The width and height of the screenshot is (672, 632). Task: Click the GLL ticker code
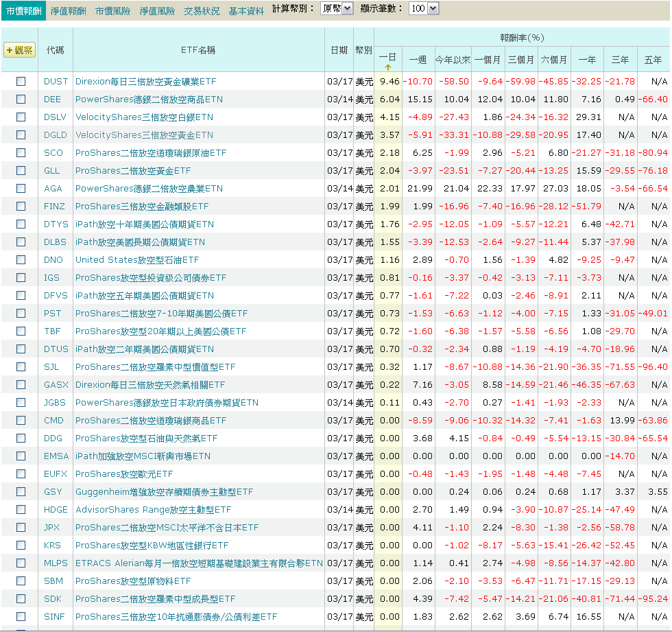click(52, 171)
